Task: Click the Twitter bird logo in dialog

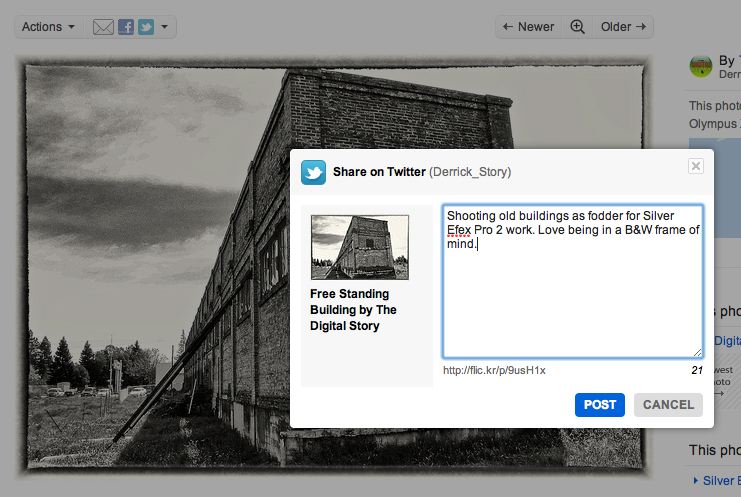Action: click(313, 172)
